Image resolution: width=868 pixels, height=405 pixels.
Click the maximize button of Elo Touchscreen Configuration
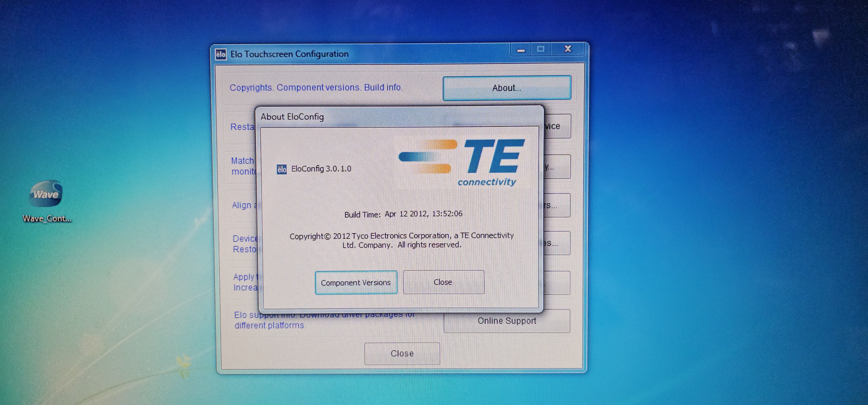(541, 49)
